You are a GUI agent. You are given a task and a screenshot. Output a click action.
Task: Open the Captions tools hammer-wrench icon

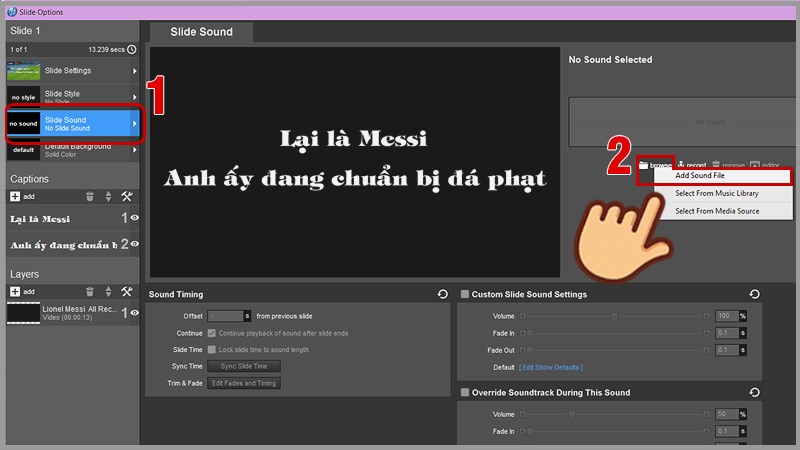tap(127, 196)
